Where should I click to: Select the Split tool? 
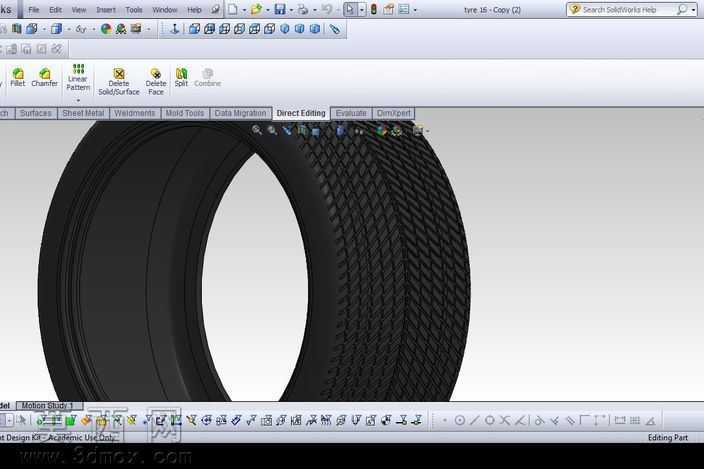(x=181, y=77)
